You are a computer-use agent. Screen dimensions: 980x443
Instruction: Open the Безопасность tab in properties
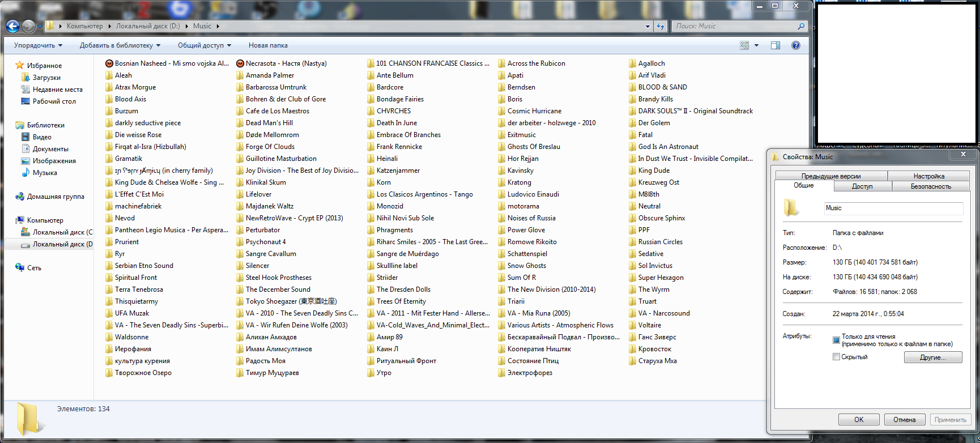pyautogui.click(x=931, y=186)
